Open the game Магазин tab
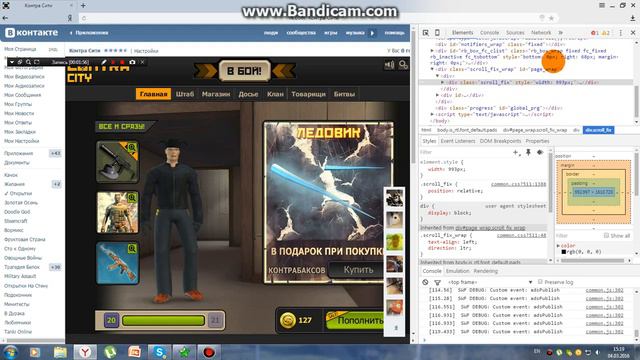 pos(216,94)
